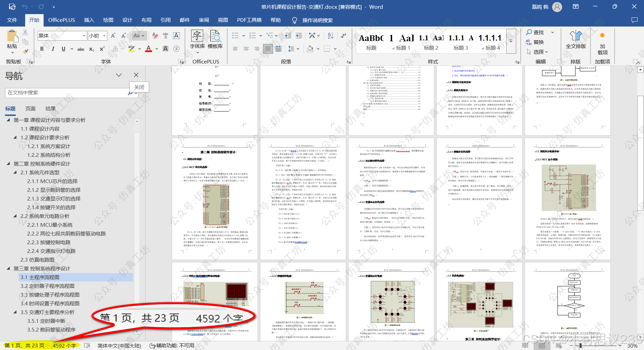Toggle character shading
The width and height of the screenshot is (644, 350).
point(166,49)
